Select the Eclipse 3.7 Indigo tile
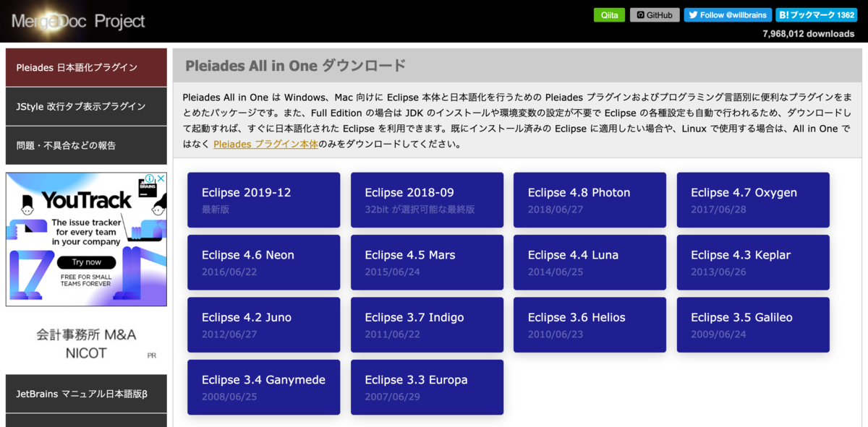Screen dimensions: 868x427 [427, 324]
